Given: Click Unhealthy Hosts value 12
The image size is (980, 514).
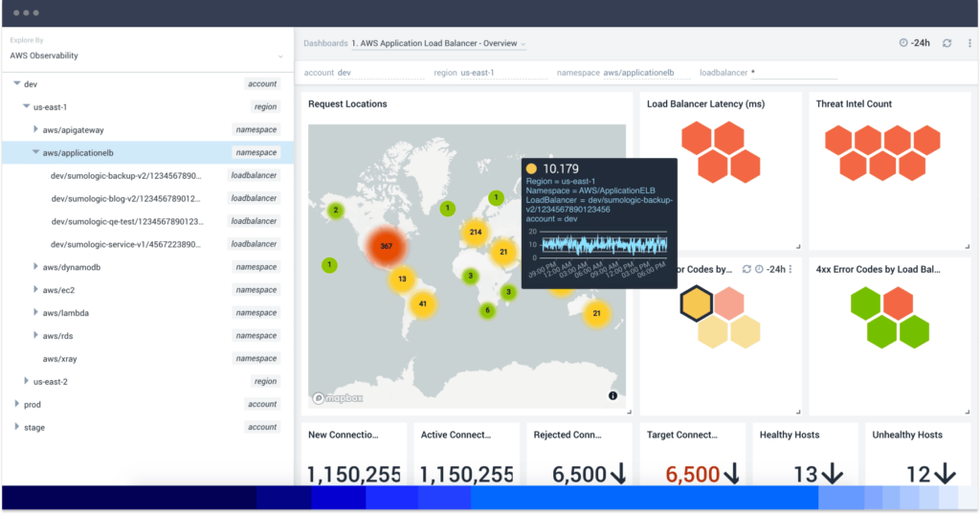Looking at the screenshot, I should click(x=918, y=475).
